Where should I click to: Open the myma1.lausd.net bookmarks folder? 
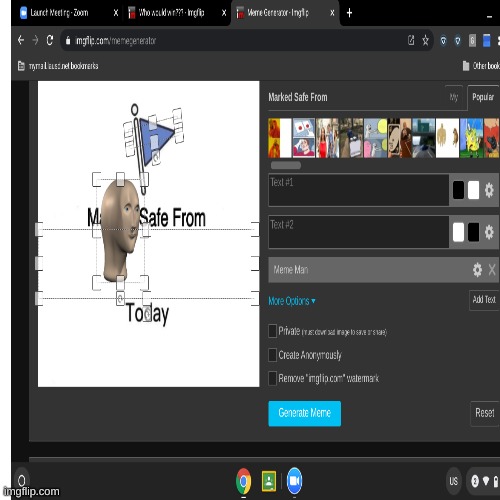pyautogui.click(x=58, y=66)
